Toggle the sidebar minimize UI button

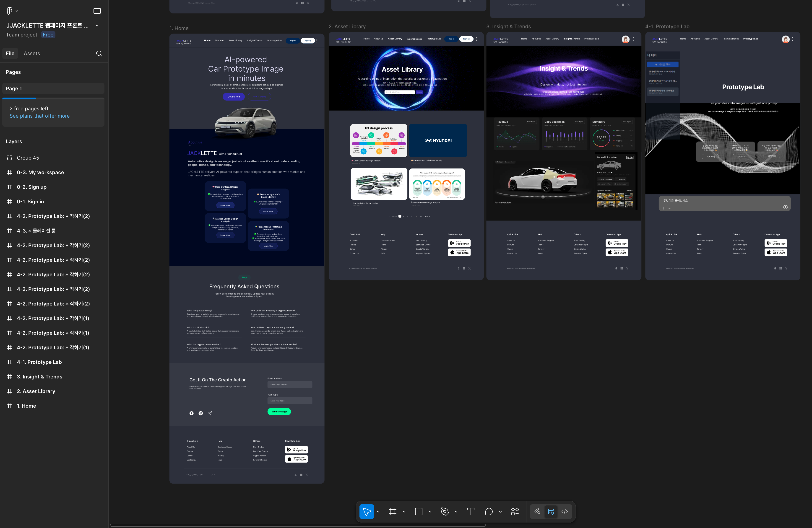97,11
